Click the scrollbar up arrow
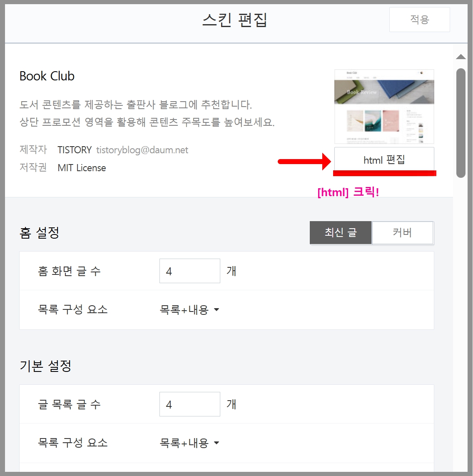Screen dimensions: 473x476 [461, 57]
